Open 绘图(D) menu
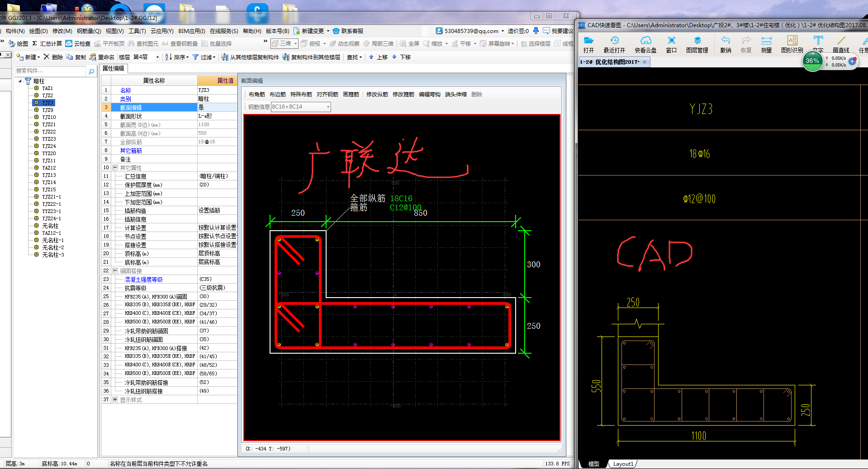 pos(38,31)
